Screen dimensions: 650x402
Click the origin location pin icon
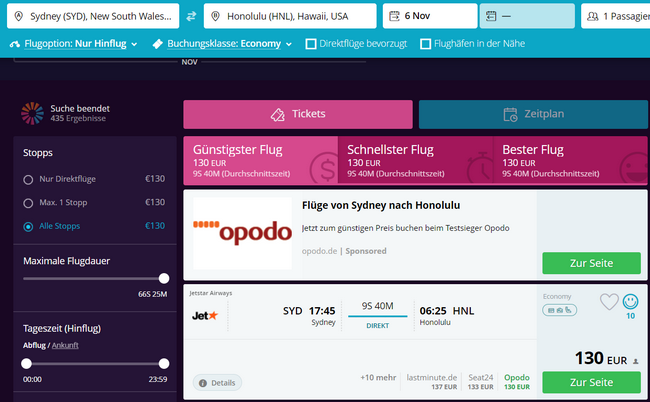point(18,16)
